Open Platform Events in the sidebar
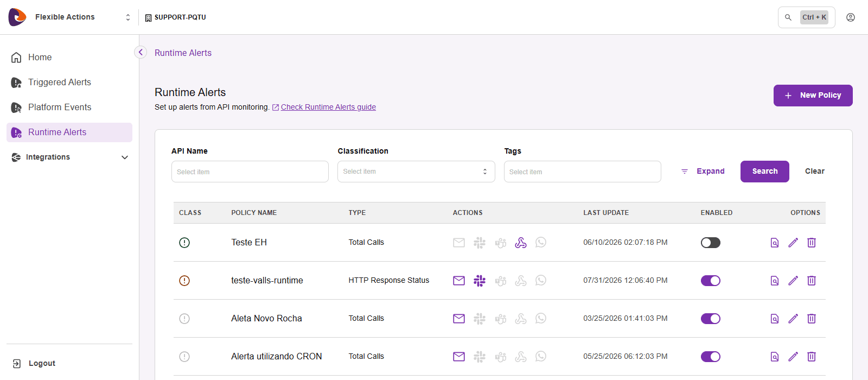Image resolution: width=868 pixels, height=380 pixels. [x=69, y=107]
